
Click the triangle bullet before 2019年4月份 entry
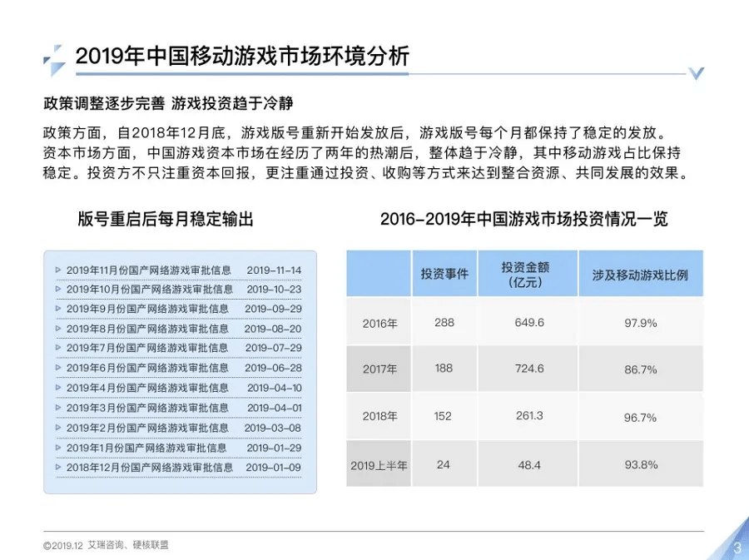click(58, 388)
